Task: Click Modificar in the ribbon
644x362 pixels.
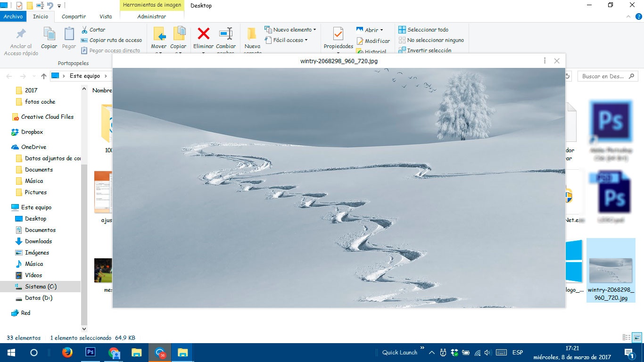Action: pos(373,41)
